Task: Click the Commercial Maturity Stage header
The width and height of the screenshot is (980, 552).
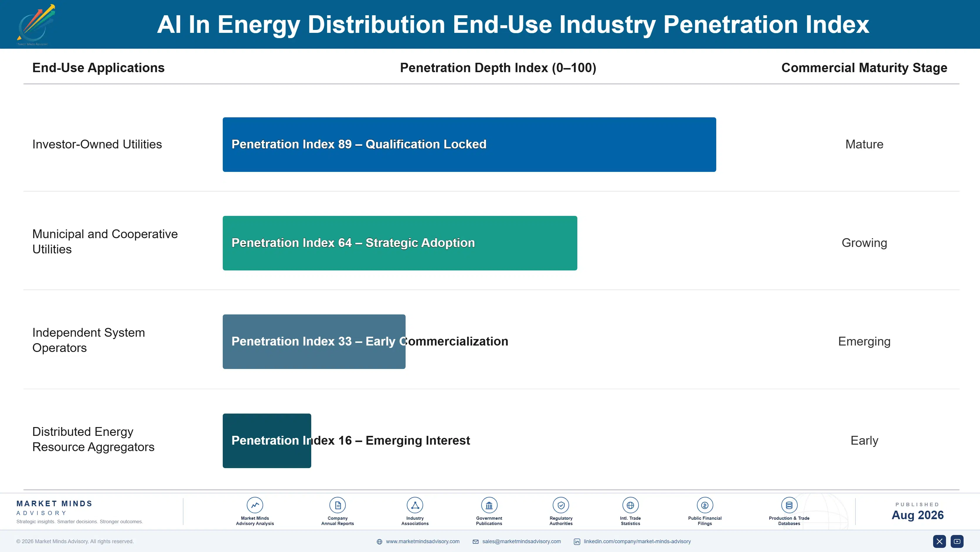Action: tap(864, 68)
